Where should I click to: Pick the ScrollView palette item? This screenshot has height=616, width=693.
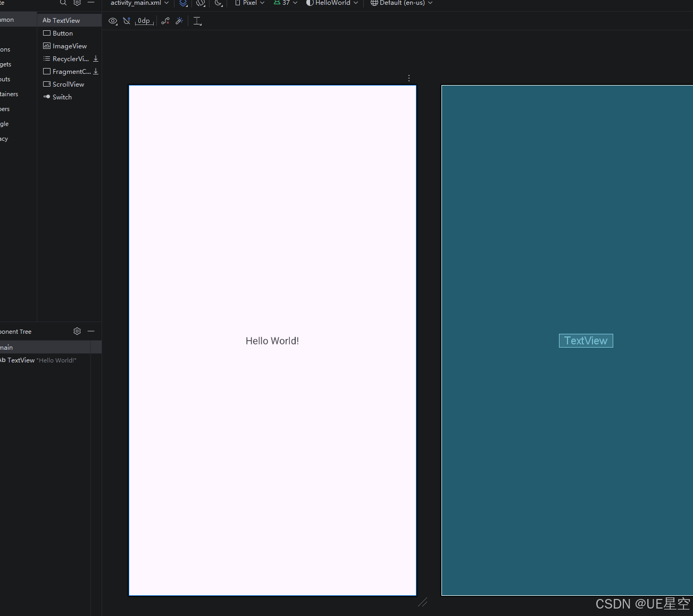pos(69,84)
